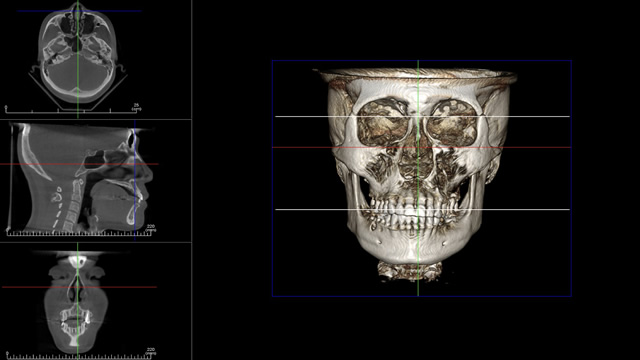Select the sagittal slice view panel
640x360 pixels.
click(x=96, y=181)
